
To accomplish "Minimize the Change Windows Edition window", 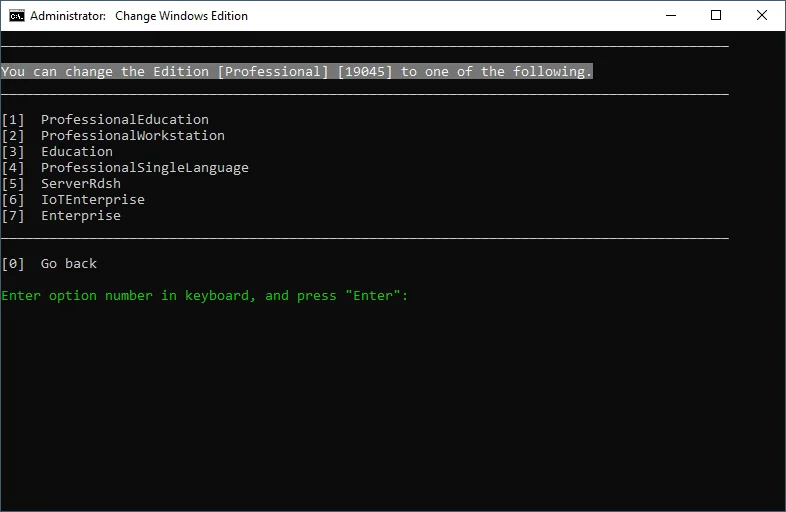I will coord(671,16).
